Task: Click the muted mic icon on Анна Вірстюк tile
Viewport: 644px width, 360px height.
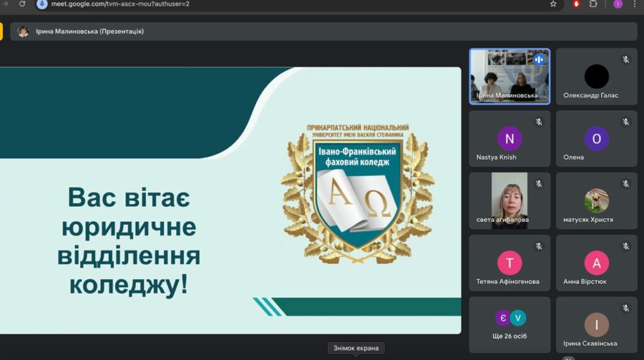Action: [626, 246]
